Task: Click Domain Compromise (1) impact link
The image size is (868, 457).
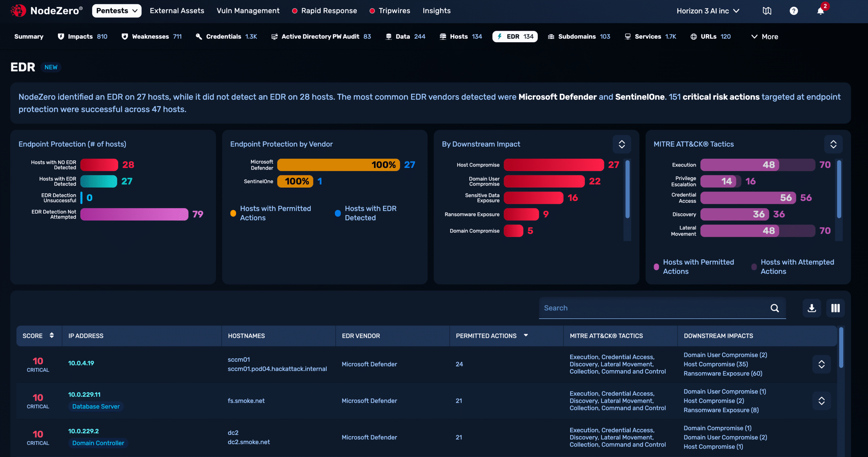Action: [x=717, y=428]
